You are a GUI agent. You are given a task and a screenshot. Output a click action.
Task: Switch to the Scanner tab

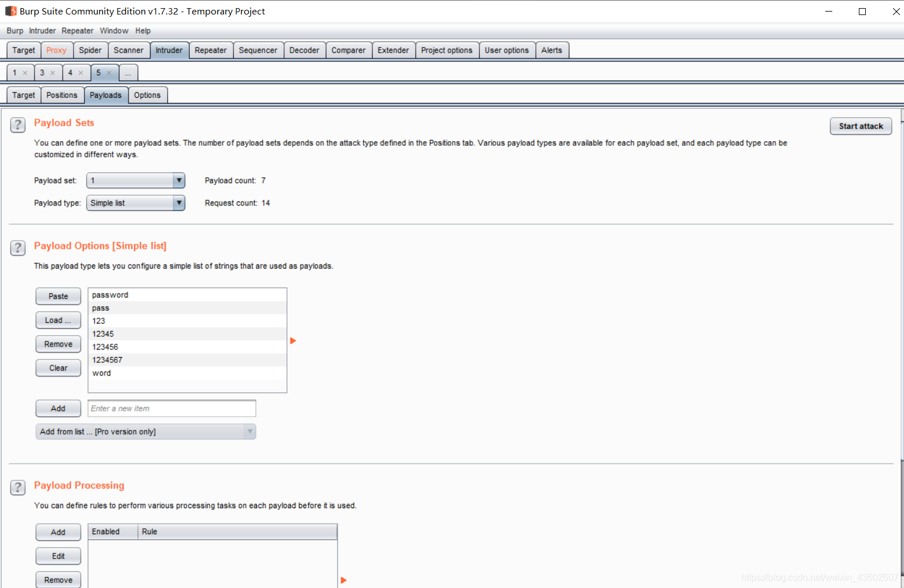[128, 50]
